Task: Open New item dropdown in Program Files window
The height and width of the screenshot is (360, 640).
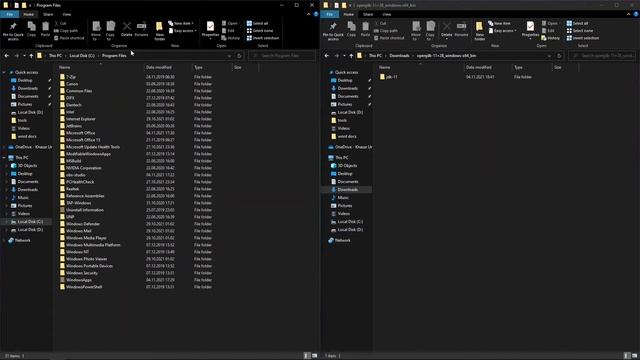Action: (181, 23)
